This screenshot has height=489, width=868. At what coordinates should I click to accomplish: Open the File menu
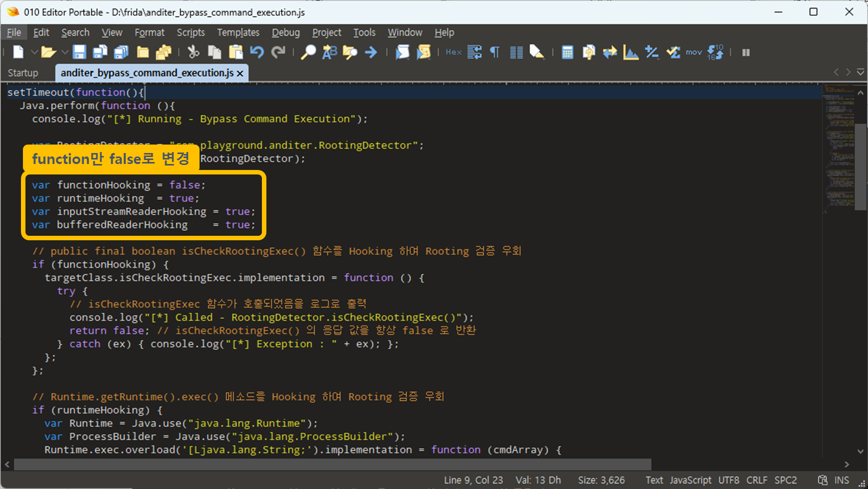(14, 32)
